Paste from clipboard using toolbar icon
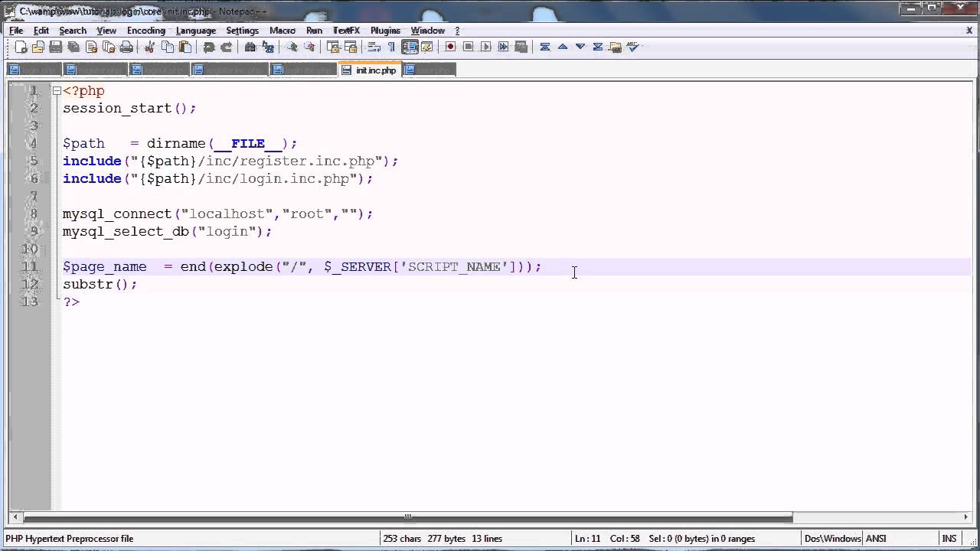Screen dimensions: 980x551 pos(185,47)
